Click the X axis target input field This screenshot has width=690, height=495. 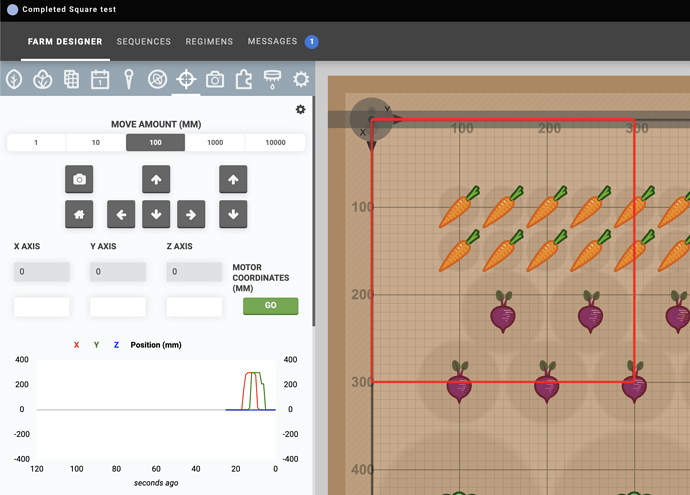pos(41,307)
